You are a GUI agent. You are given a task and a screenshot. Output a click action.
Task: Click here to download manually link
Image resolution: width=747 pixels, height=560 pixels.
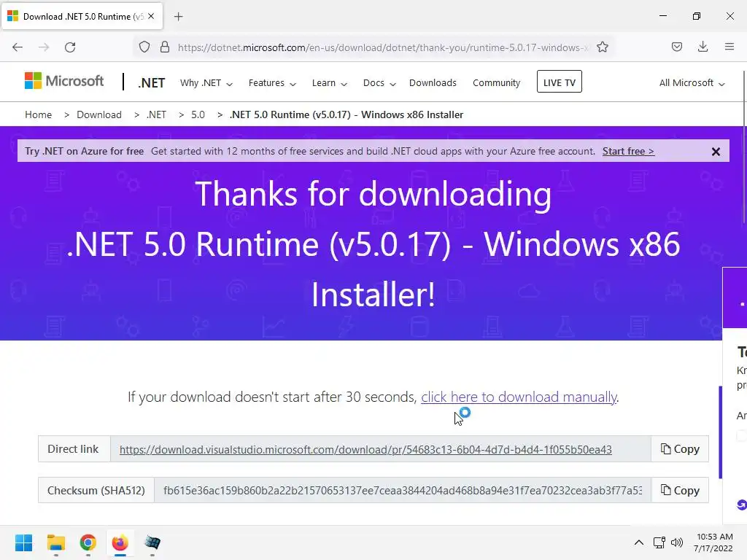[x=519, y=397]
